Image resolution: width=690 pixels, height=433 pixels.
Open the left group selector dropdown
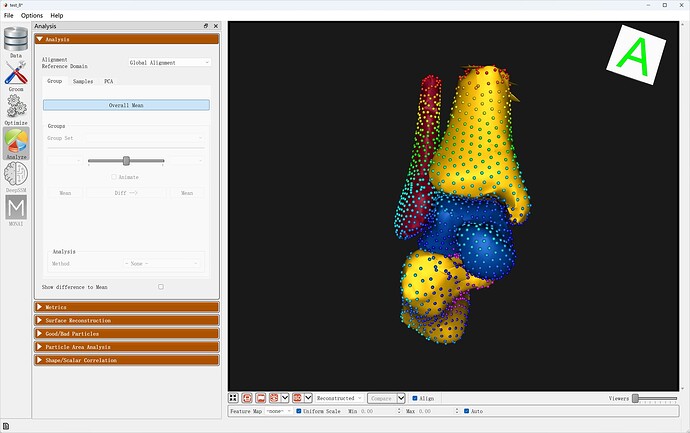point(65,161)
